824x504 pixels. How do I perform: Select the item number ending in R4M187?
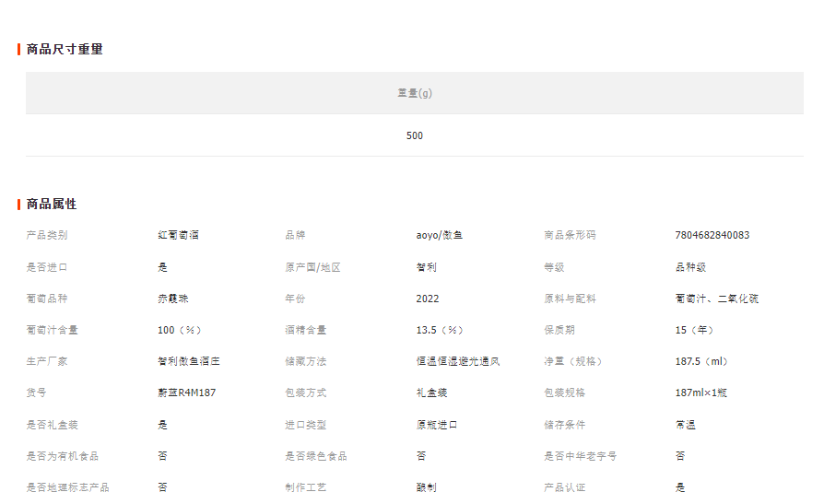pos(187,393)
